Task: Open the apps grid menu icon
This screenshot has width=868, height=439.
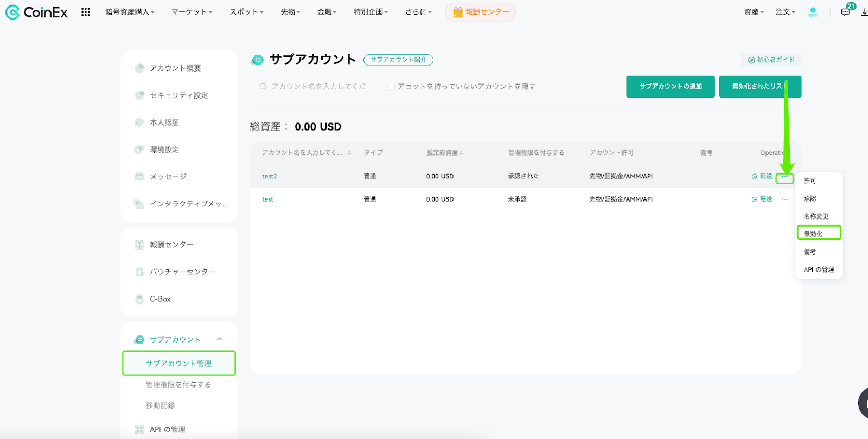Action: (85, 12)
